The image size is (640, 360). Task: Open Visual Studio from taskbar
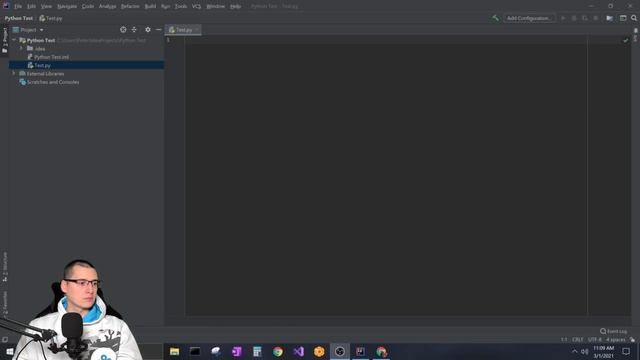pyautogui.click(x=299, y=351)
